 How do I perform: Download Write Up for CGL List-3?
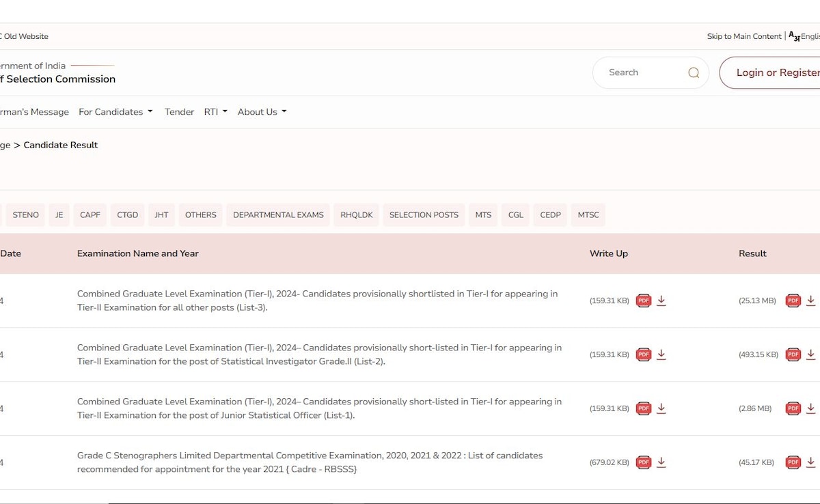(x=661, y=300)
